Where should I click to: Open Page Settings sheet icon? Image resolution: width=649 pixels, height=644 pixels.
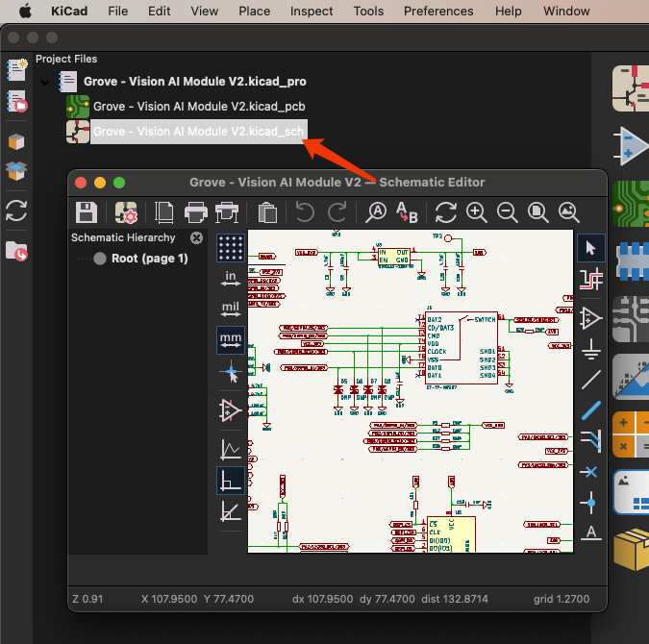[163, 212]
